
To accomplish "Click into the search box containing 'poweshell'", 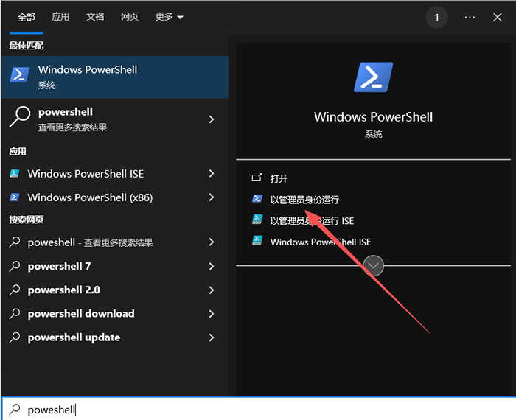I will pos(259,409).
